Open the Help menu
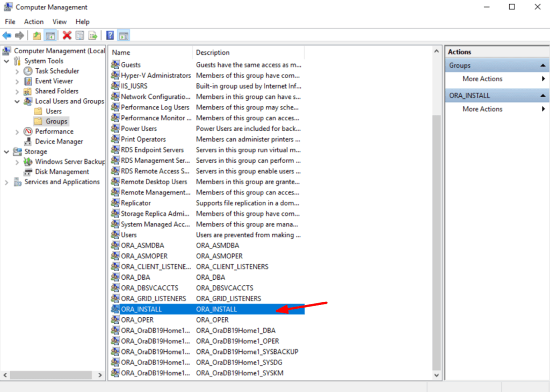 tap(82, 21)
